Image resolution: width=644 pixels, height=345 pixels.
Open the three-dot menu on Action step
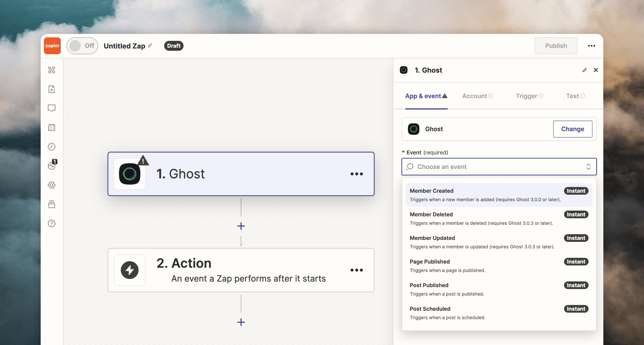point(356,270)
